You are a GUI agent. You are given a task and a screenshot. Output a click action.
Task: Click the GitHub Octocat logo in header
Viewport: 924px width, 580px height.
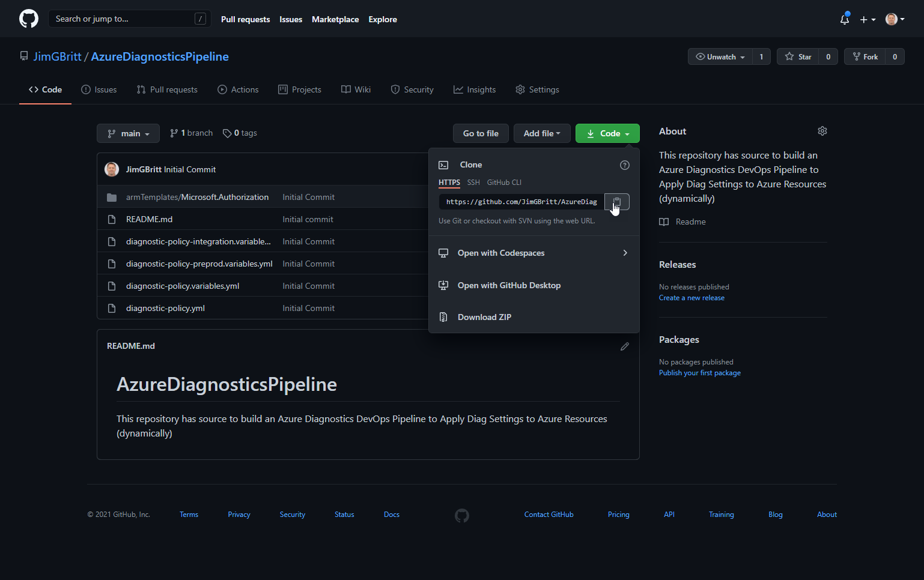point(29,19)
